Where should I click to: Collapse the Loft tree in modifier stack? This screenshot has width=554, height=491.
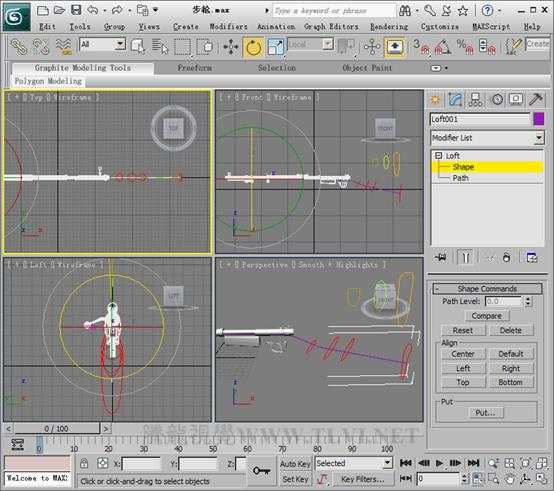pyautogui.click(x=438, y=155)
